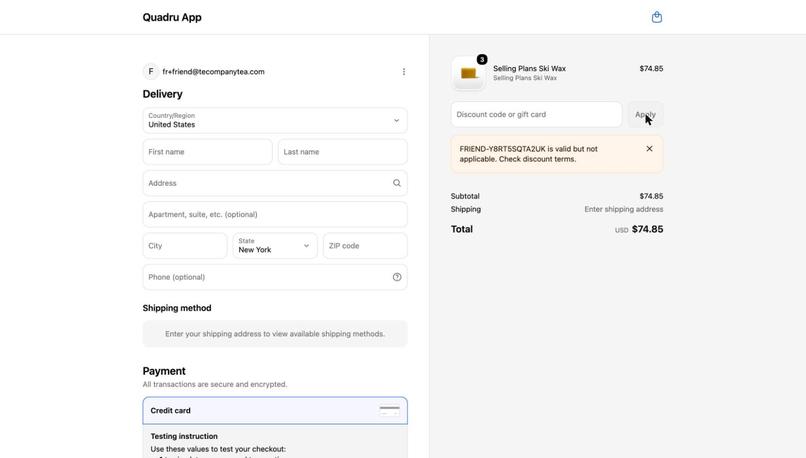806x458 pixels.
Task: Select the Credit card payment option
Action: pos(275,410)
